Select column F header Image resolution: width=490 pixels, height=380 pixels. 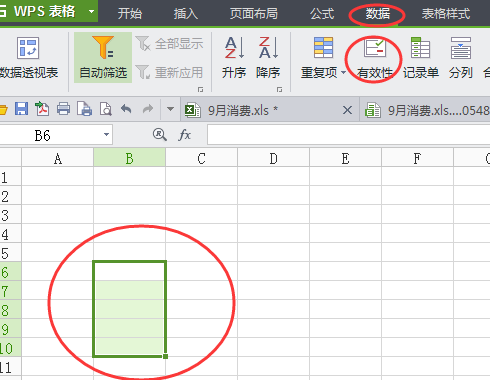coord(418,158)
